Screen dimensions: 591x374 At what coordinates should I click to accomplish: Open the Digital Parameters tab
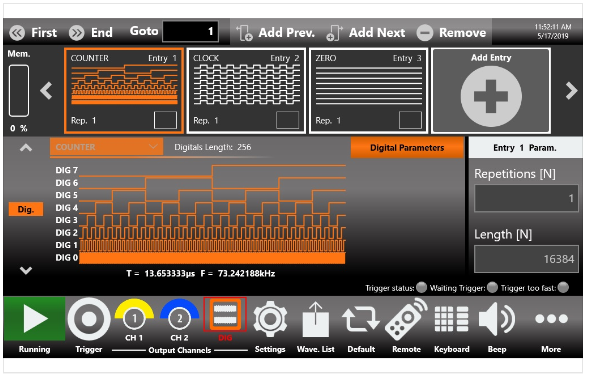point(407,148)
